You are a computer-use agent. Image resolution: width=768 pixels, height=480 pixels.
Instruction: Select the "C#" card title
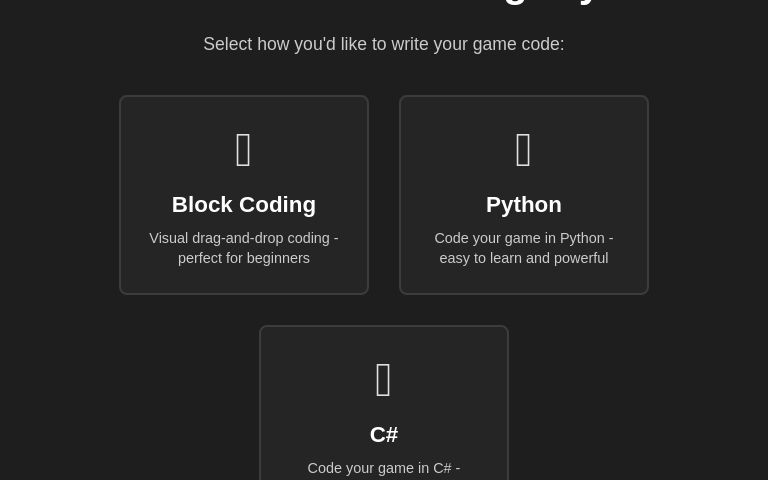click(x=384, y=434)
